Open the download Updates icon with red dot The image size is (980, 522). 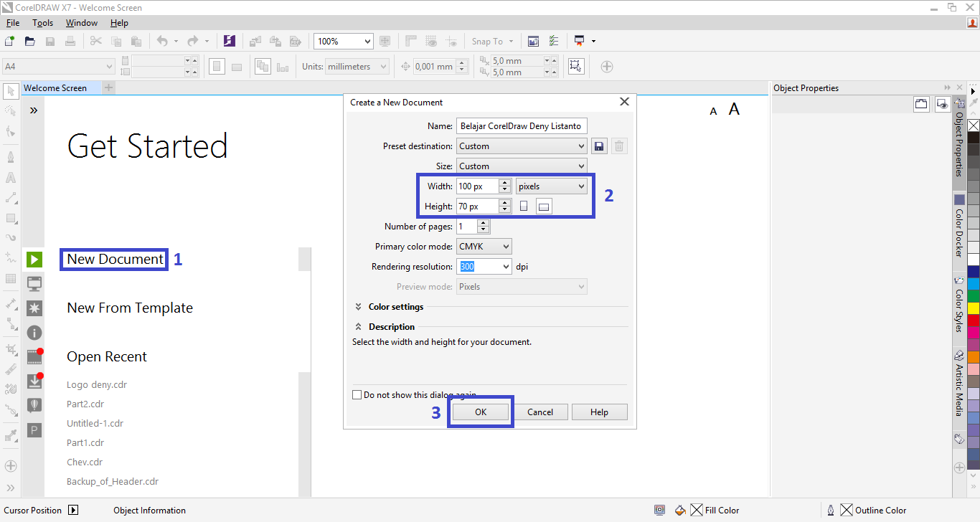34,381
